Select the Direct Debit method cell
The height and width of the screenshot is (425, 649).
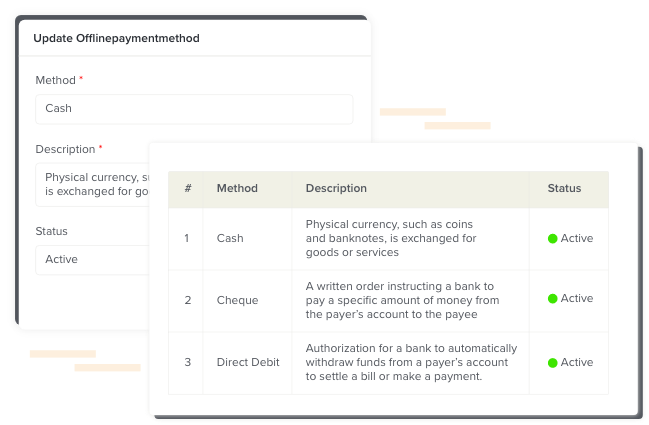coord(248,362)
